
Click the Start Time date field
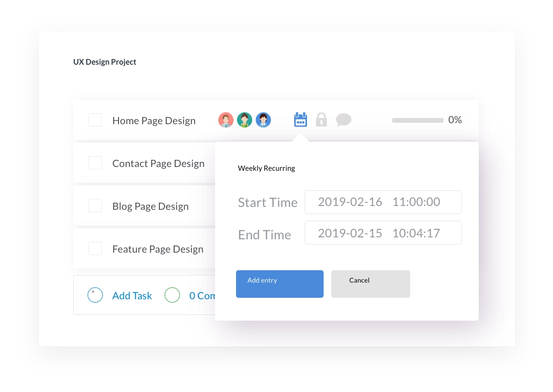(383, 202)
